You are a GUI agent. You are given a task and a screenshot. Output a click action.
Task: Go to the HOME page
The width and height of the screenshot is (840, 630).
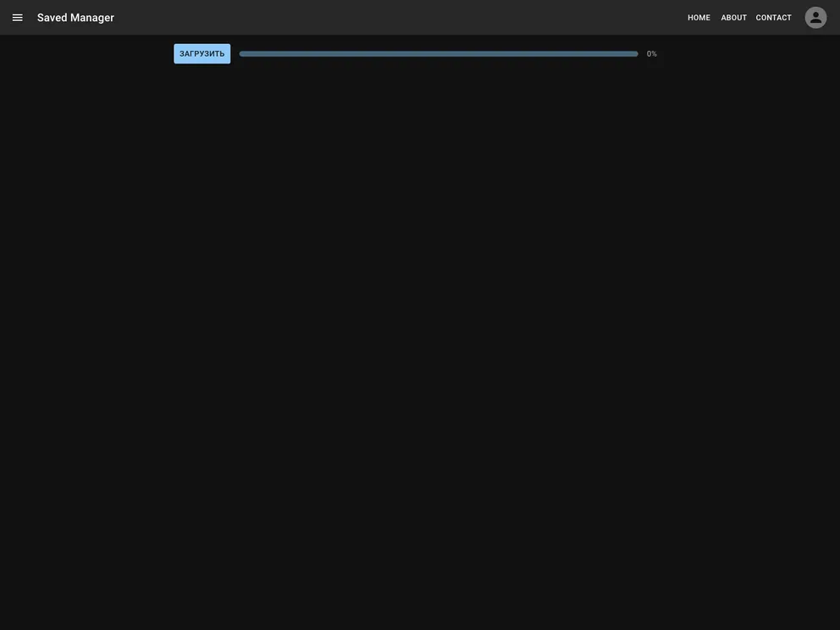pyautogui.click(x=699, y=18)
